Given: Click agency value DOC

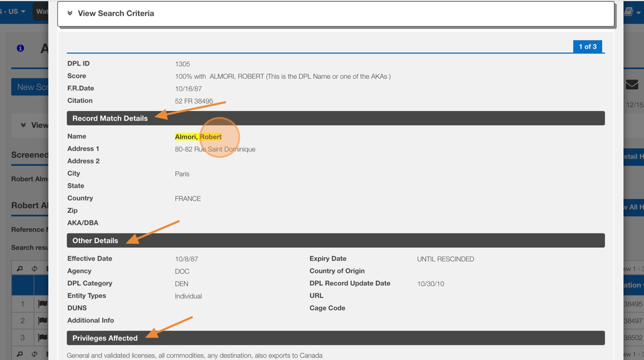Looking at the screenshot, I should click(x=182, y=271).
